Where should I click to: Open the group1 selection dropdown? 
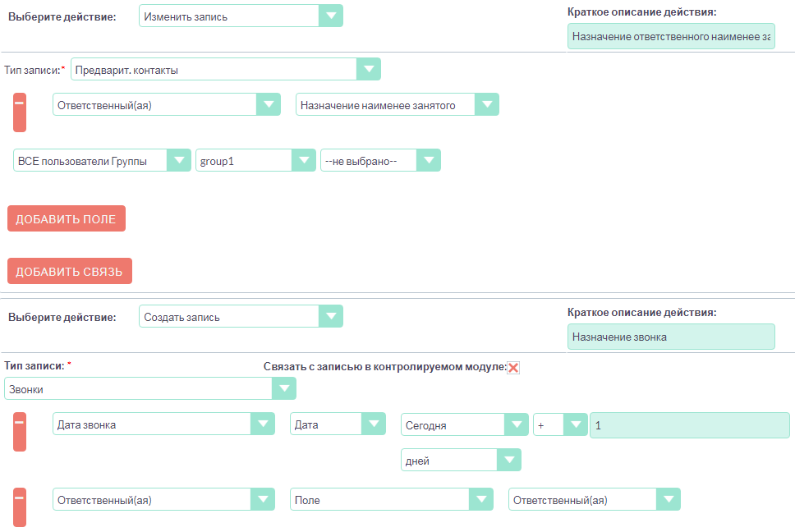[x=255, y=161]
